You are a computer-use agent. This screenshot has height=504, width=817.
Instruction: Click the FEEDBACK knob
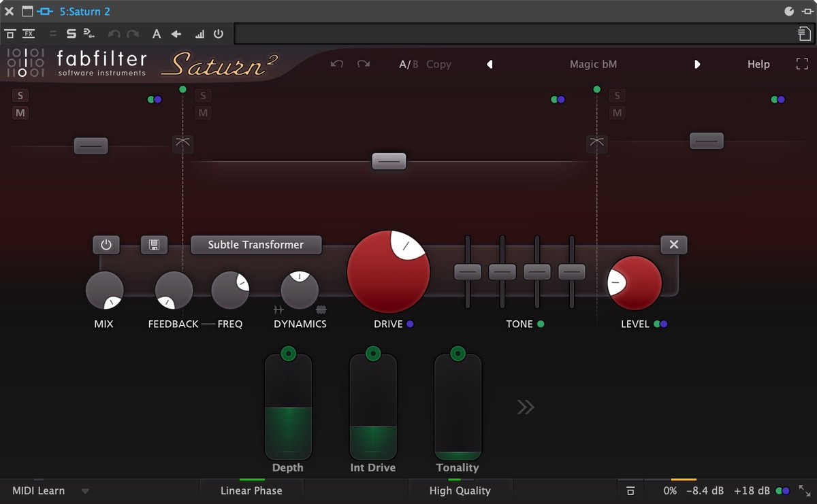pyautogui.click(x=174, y=290)
